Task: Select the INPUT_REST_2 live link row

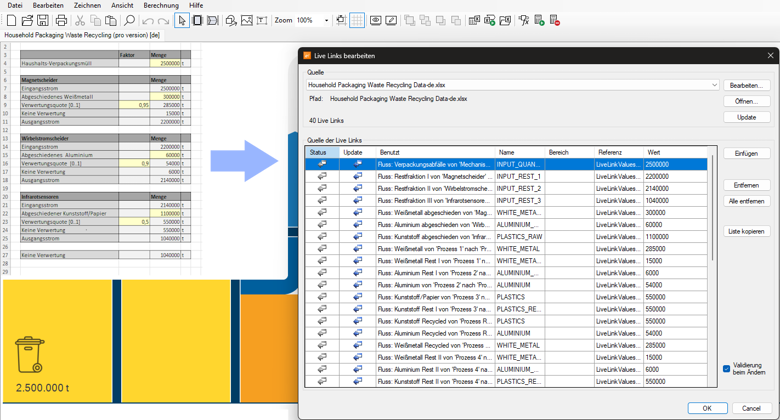Action: coord(506,189)
